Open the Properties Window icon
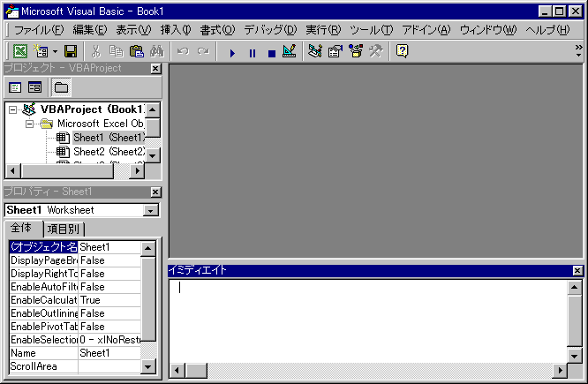This screenshot has height=384, width=588. tap(335, 51)
